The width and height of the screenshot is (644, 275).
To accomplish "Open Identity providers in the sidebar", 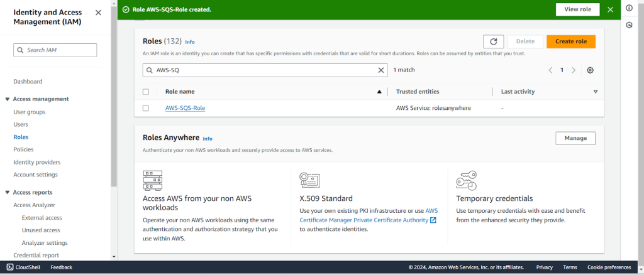I will [37, 162].
